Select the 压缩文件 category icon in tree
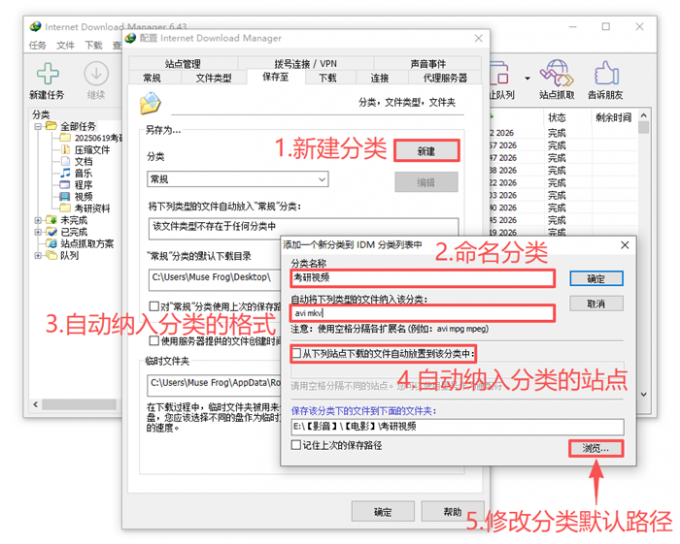This screenshot has width=680, height=544. pos(65,150)
